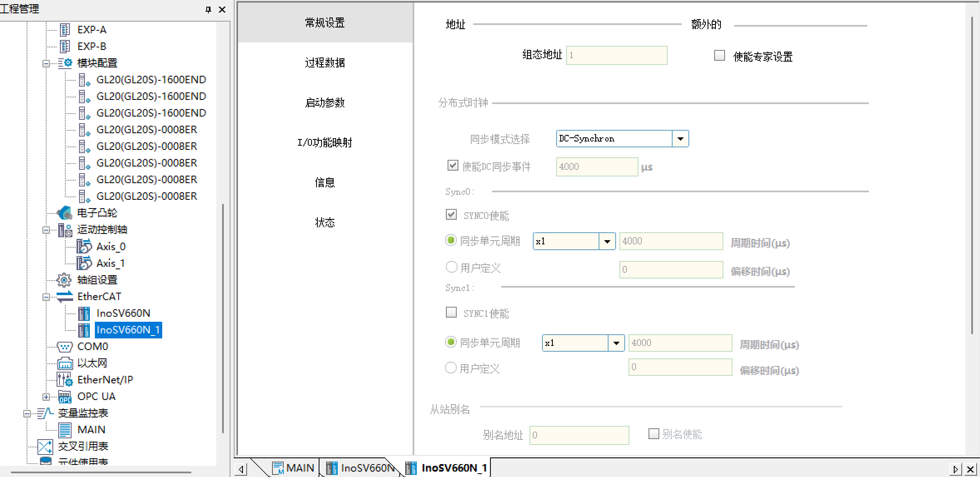This screenshot has width=980, height=477.
Task: Click the EtherCAT network icon in tree
Action: coord(64,296)
